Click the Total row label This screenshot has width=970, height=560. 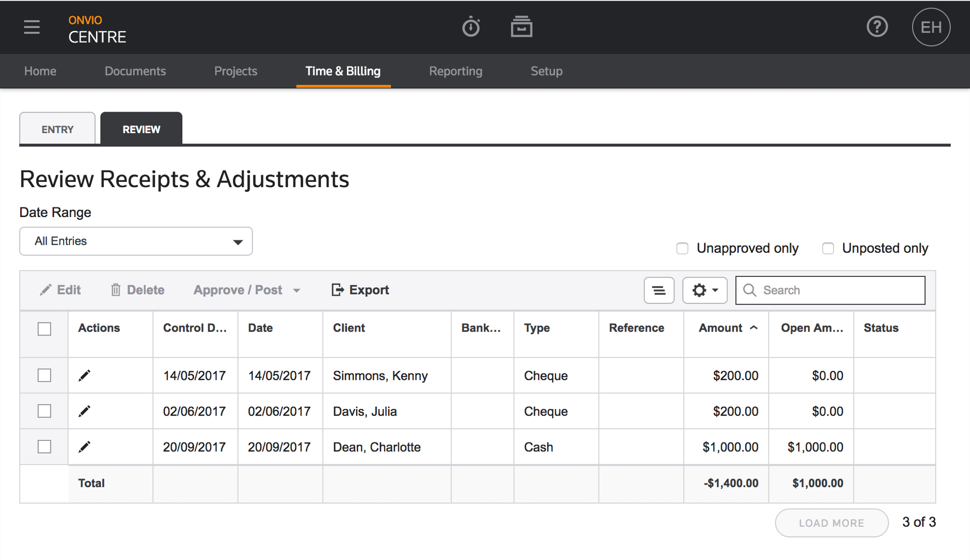91,483
